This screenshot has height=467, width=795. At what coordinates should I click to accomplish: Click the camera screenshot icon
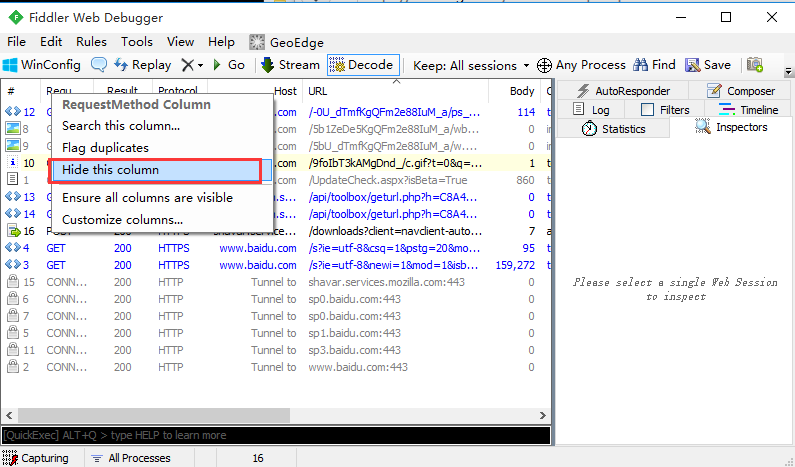click(x=755, y=65)
